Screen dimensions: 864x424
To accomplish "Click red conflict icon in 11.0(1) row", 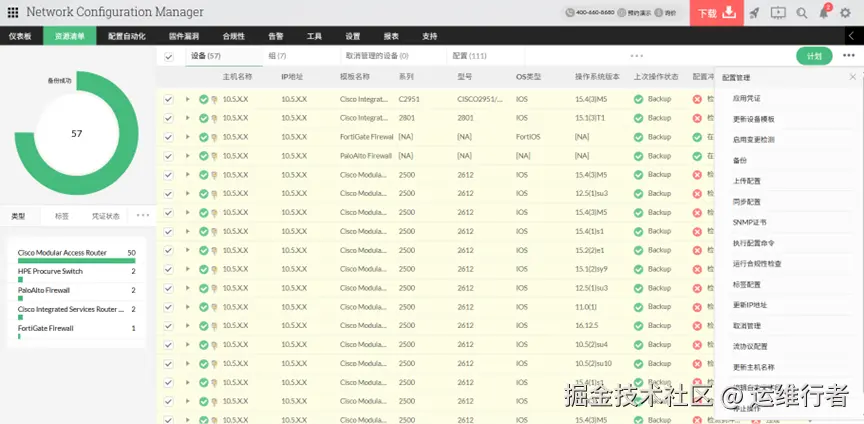I will (697, 307).
